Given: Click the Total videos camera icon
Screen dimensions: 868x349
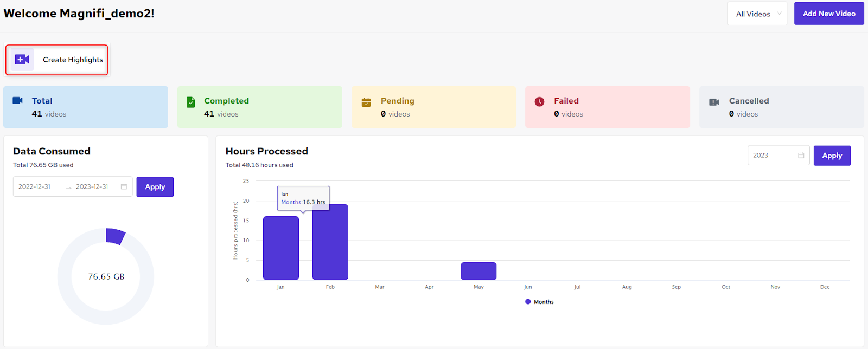Looking at the screenshot, I should (17, 100).
